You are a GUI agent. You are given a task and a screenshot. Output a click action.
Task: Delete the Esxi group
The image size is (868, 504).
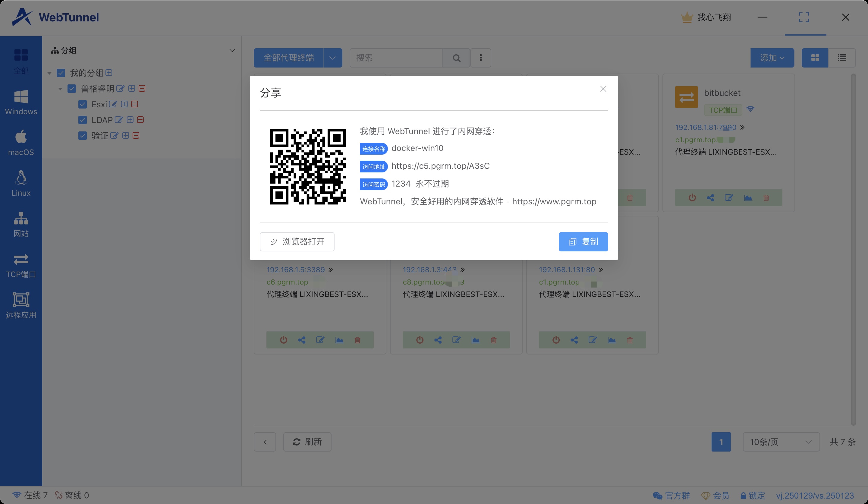(x=135, y=104)
